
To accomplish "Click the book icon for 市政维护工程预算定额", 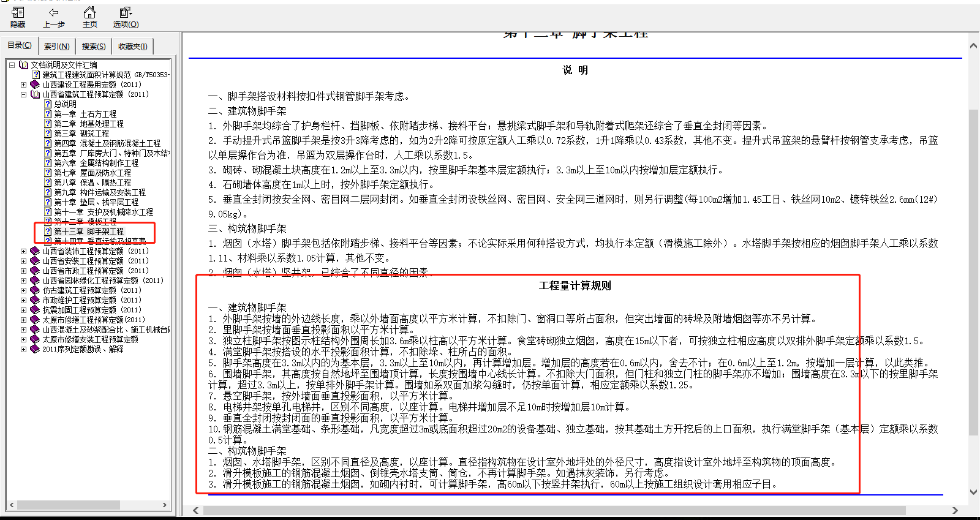I will [x=35, y=300].
